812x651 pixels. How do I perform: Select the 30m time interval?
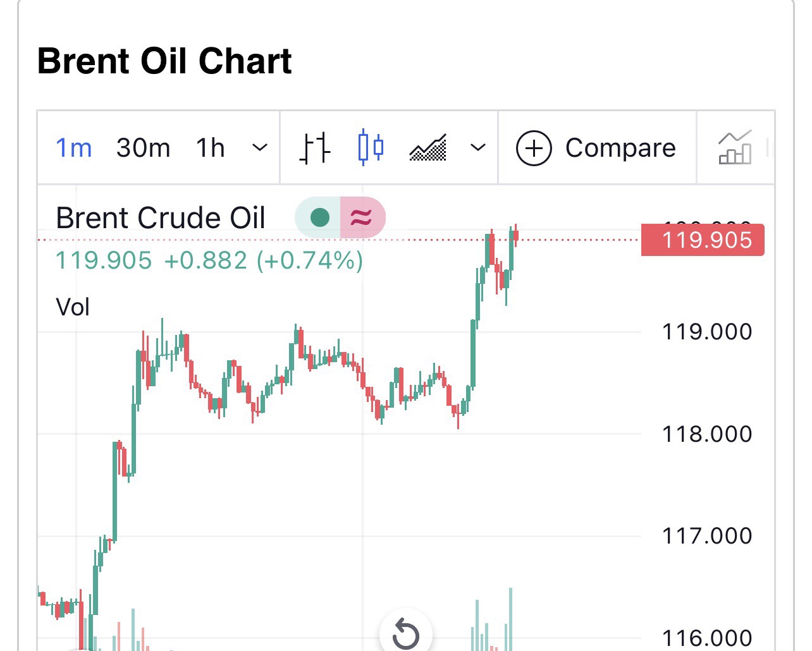(x=144, y=148)
